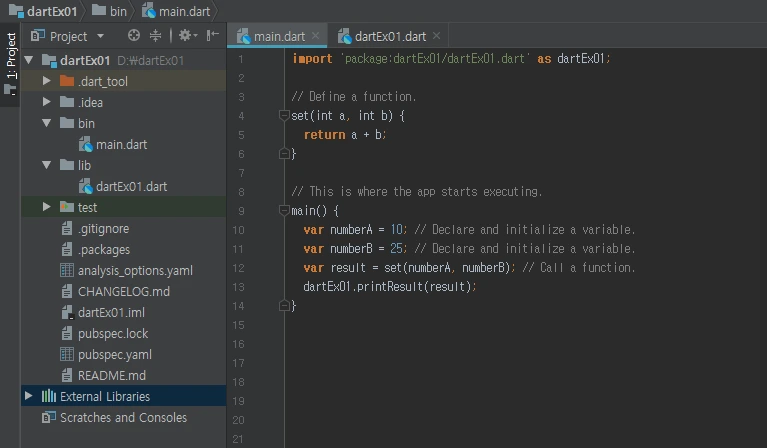Image resolution: width=767 pixels, height=448 pixels.
Task: Toggle fold marker on the main function
Action: (284, 211)
